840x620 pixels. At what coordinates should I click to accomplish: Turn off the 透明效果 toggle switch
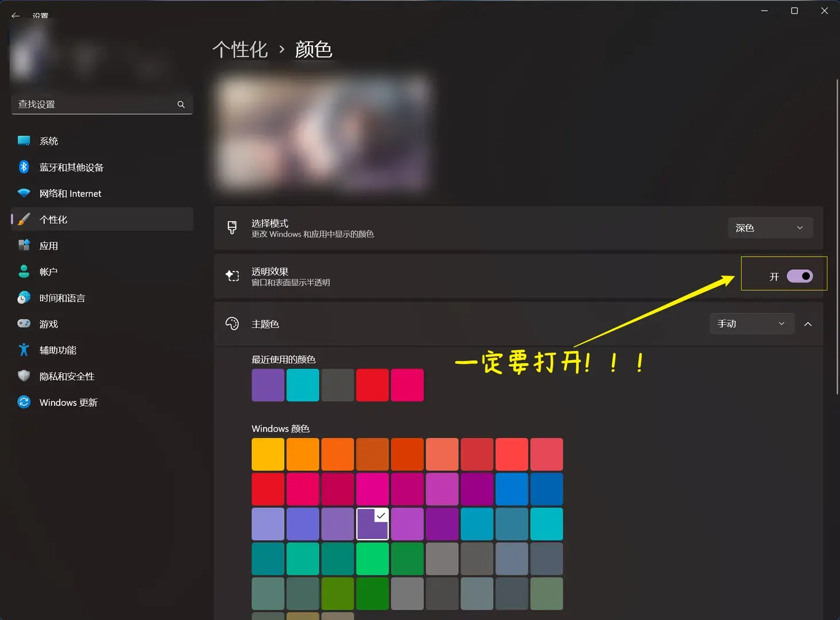[800, 276]
